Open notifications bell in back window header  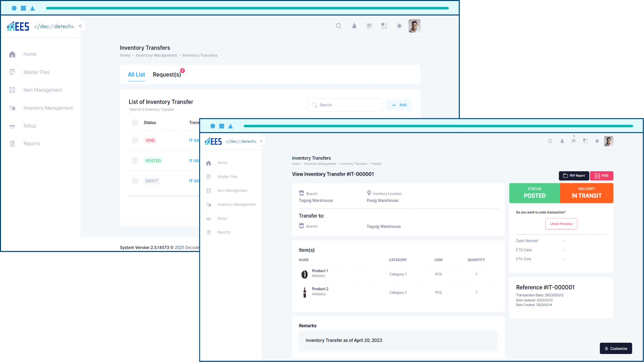click(x=354, y=26)
